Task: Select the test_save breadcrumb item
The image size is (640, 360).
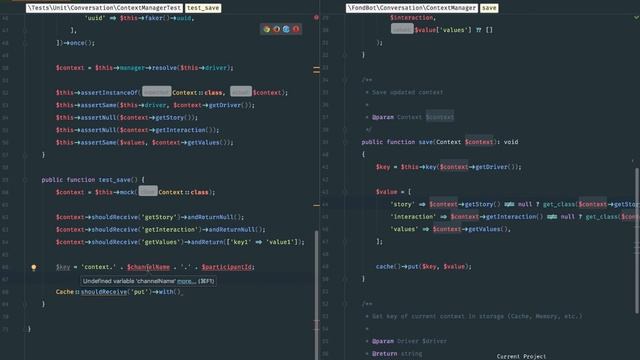Action: 203,8
